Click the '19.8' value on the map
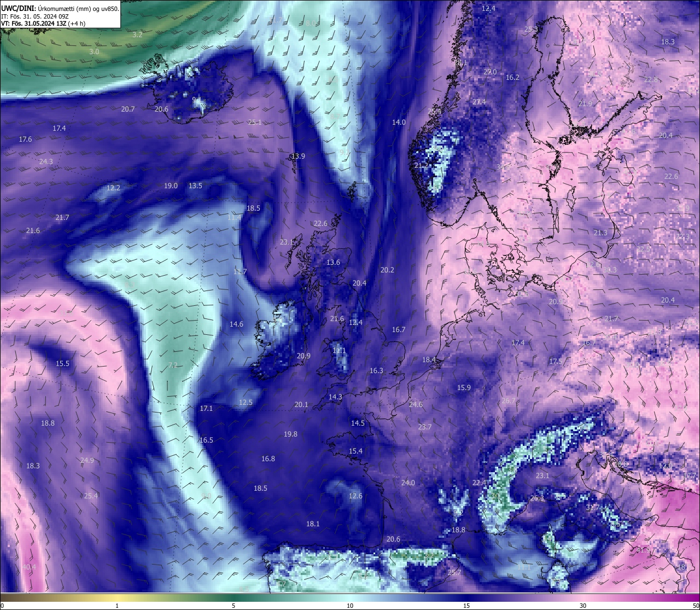Screen dimensions: 700x610 (290, 434)
